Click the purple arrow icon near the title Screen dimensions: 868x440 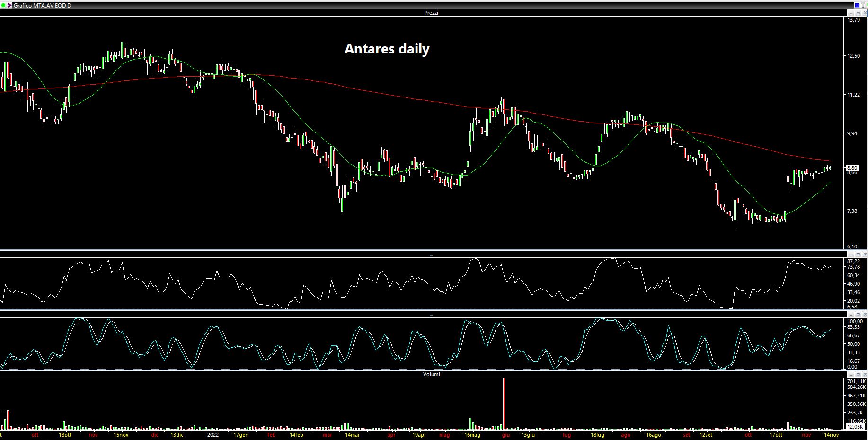tap(9, 5)
